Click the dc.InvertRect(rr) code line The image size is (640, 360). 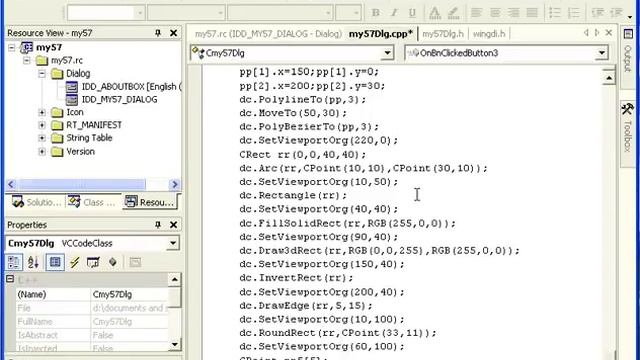point(296,278)
